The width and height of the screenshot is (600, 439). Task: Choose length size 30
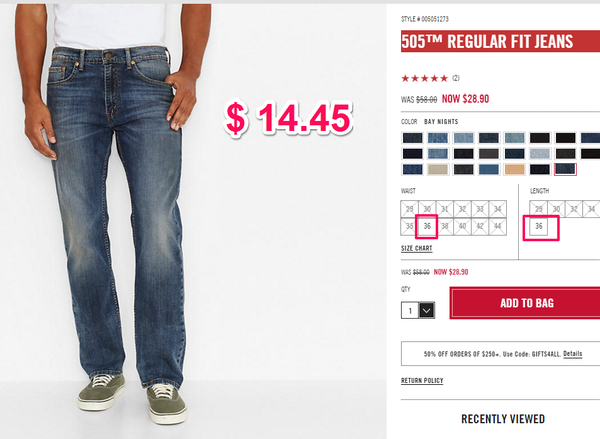[556, 209]
